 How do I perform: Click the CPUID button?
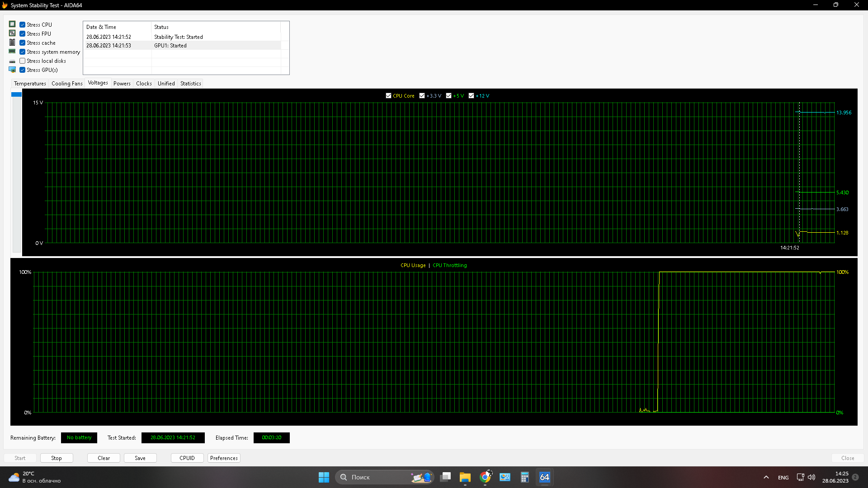(x=187, y=458)
